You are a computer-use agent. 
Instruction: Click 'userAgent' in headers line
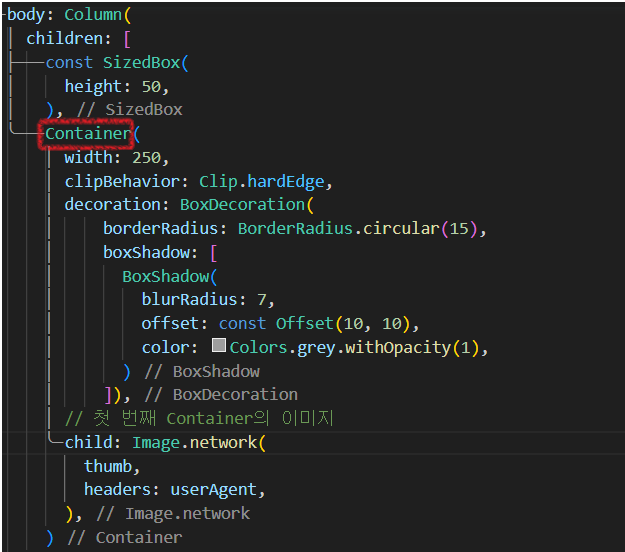point(213,490)
